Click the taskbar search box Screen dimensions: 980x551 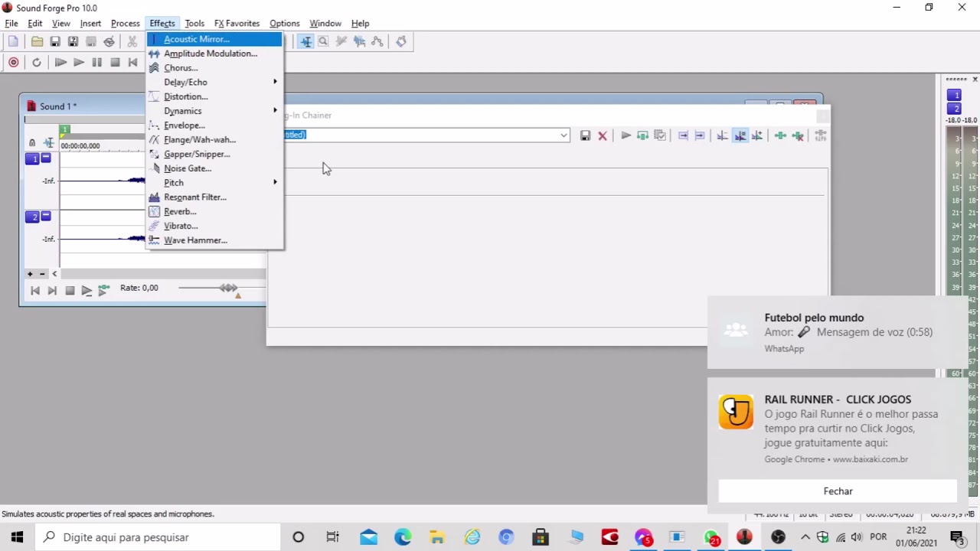[x=157, y=537]
